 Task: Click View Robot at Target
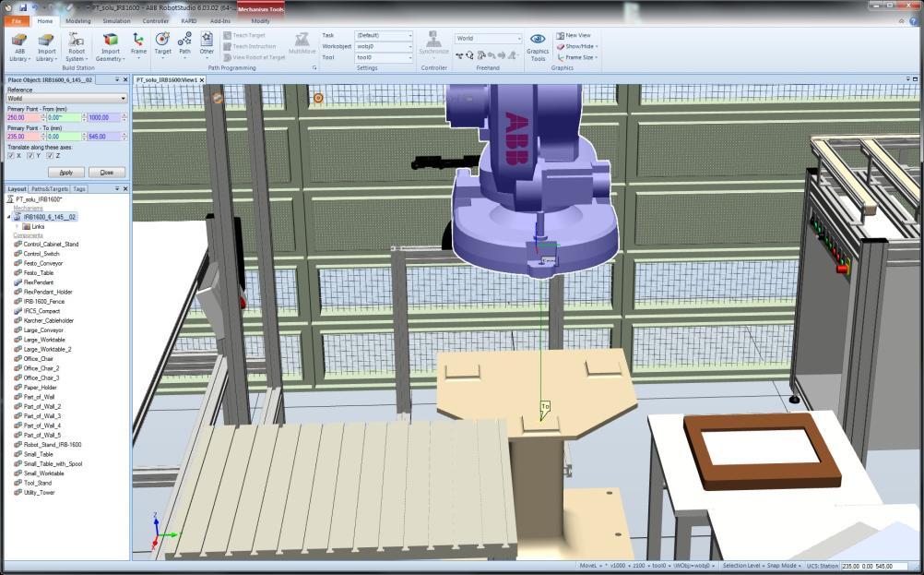coord(254,57)
